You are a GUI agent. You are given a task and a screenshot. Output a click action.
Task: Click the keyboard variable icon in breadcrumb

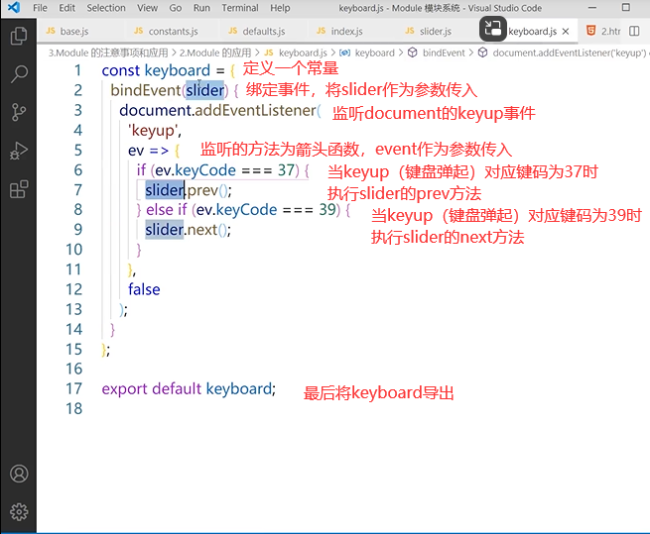click(344, 53)
